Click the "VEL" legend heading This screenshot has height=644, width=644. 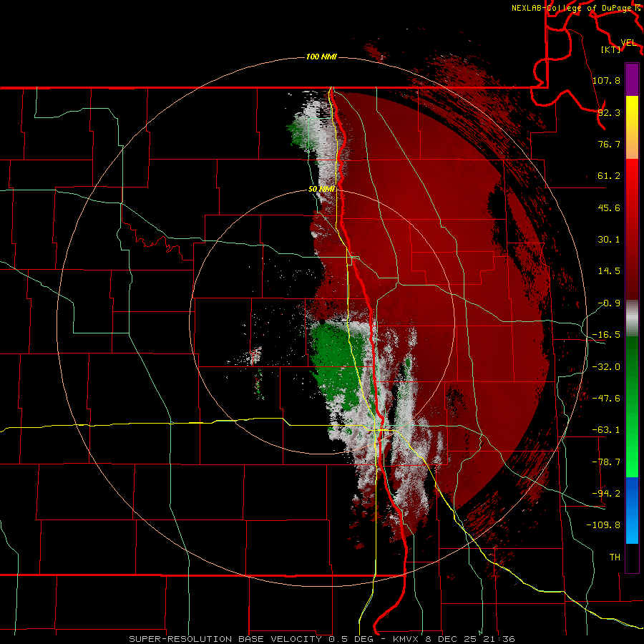628,43
